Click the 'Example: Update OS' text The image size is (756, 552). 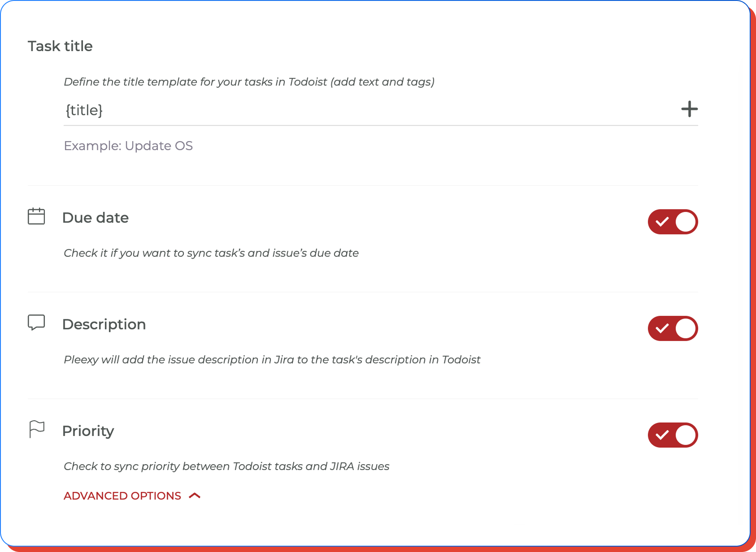pos(128,146)
